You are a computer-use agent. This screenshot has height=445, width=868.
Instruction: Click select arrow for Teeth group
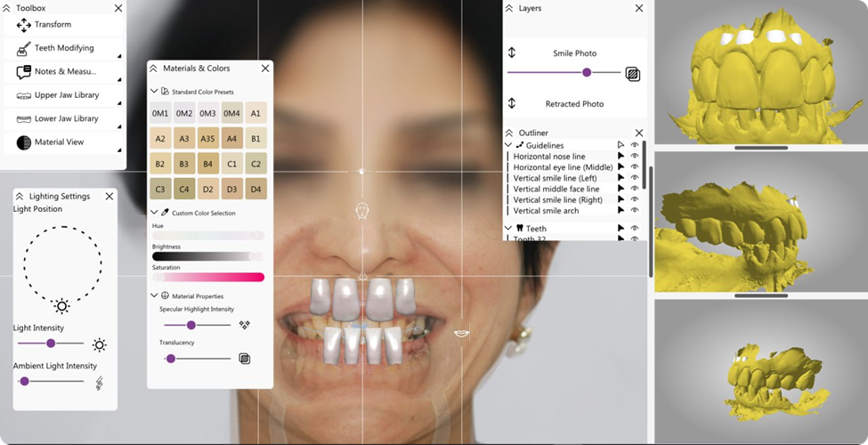(621, 228)
